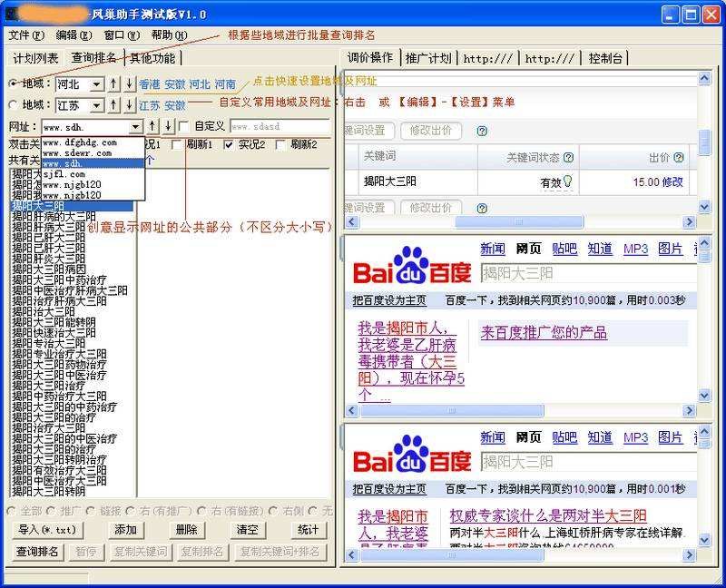
Task: Open the 江苏 region dropdown
Action: [x=96, y=105]
